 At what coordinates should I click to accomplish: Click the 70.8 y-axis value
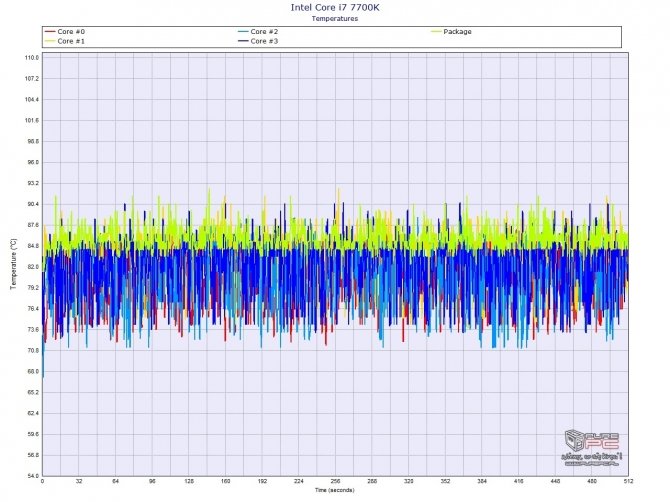[x=32, y=351]
